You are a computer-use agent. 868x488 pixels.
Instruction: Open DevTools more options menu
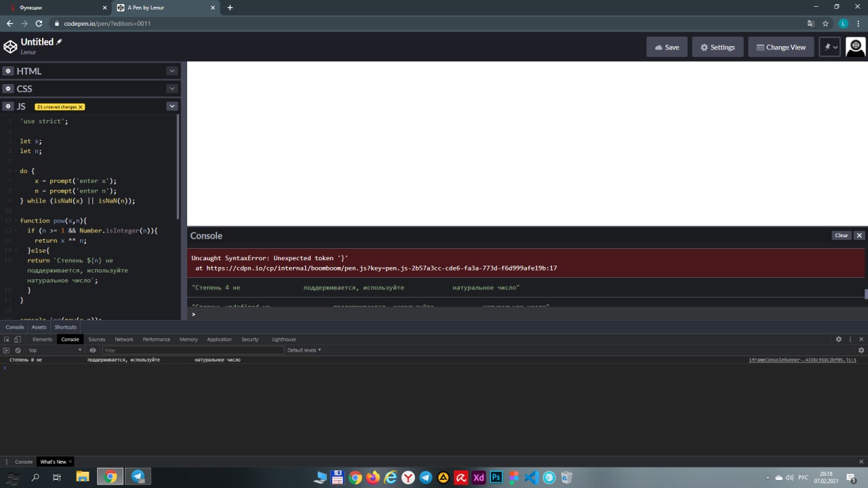pyautogui.click(x=850, y=339)
